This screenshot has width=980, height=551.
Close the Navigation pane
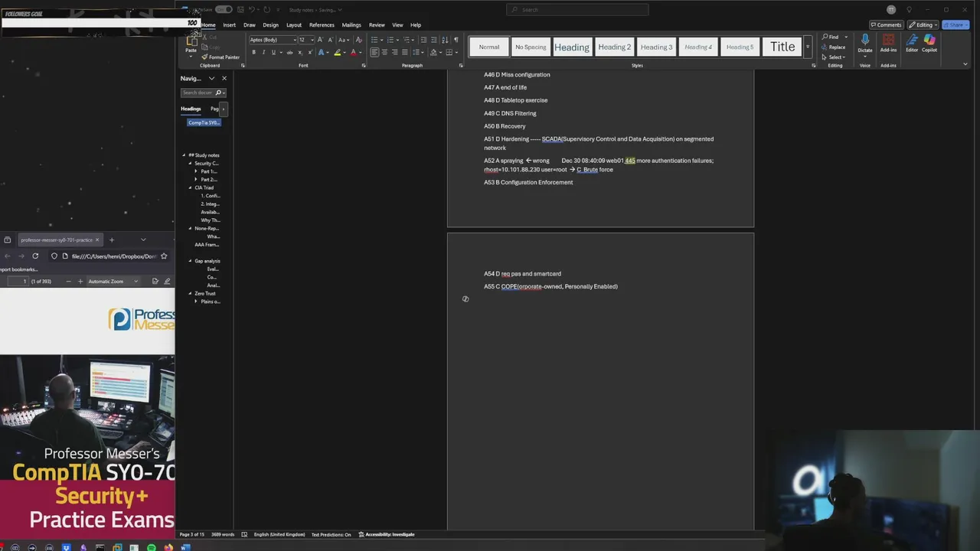224,78
